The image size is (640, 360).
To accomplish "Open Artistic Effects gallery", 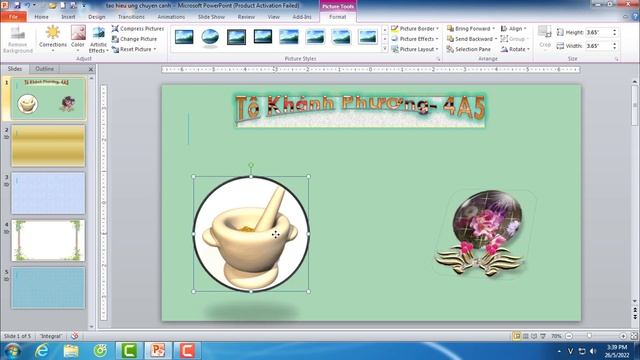I will (x=98, y=40).
